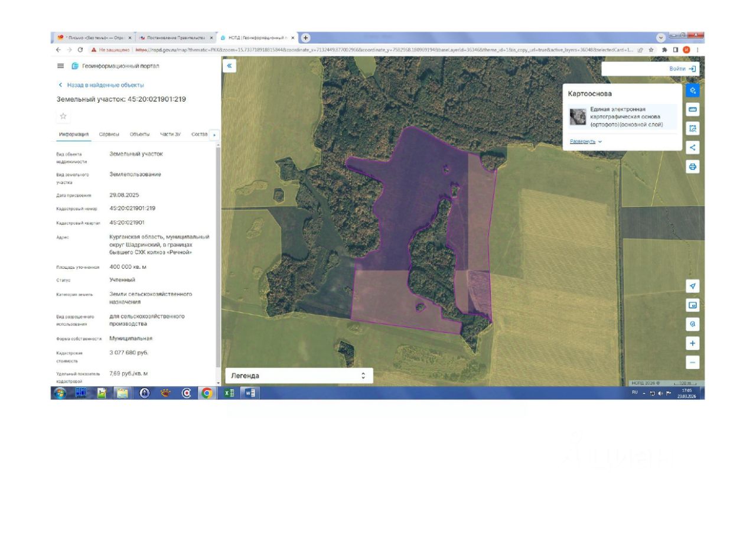Open Excel from the taskbar
This screenshot has height=534, width=756.
pyautogui.click(x=229, y=393)
